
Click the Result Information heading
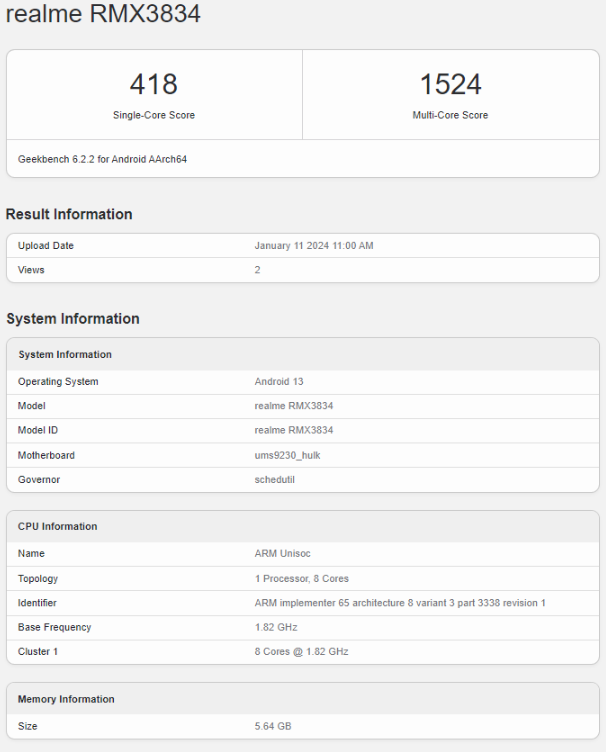point(69,214)
